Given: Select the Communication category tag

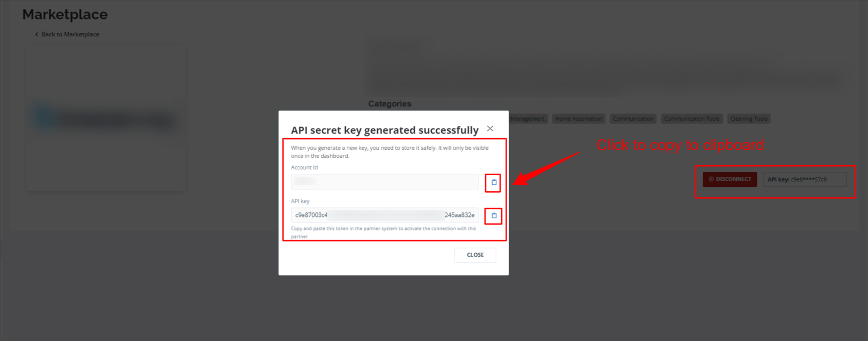Looking at the screenshot, I should [x=633, y=119].
